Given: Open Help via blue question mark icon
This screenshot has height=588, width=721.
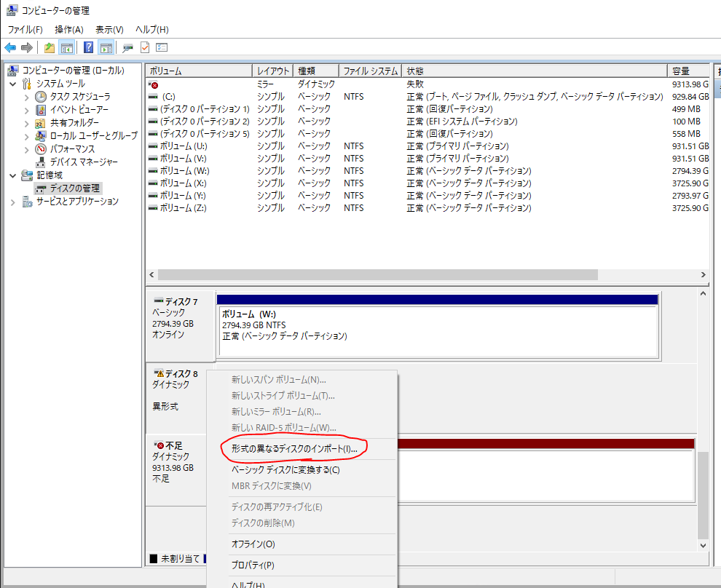Looking at the screenshot, I should [88, 47].
